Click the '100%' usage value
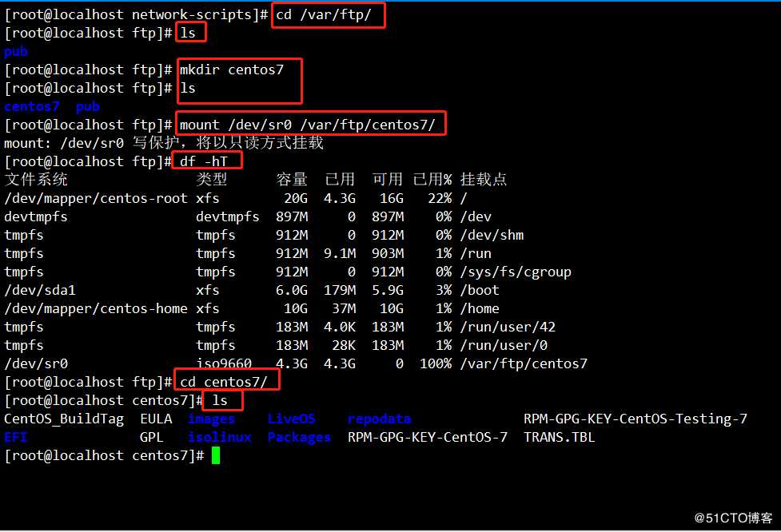Screen dimensions: 781x532 [x=436, y=363]
